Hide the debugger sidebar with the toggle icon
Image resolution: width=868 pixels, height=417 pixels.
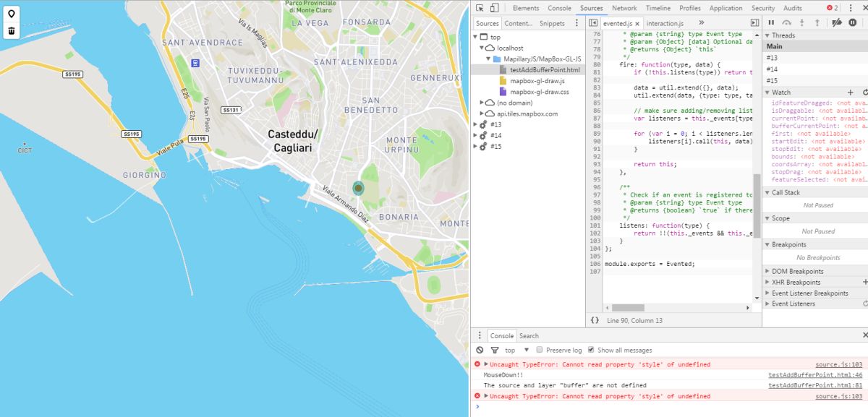[x=754, y=23]
